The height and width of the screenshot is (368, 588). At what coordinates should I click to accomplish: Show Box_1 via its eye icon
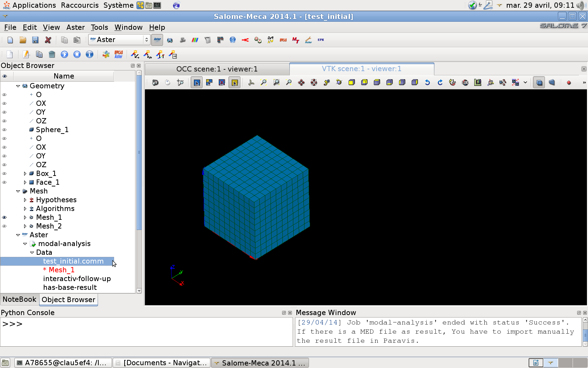(5, 173)
